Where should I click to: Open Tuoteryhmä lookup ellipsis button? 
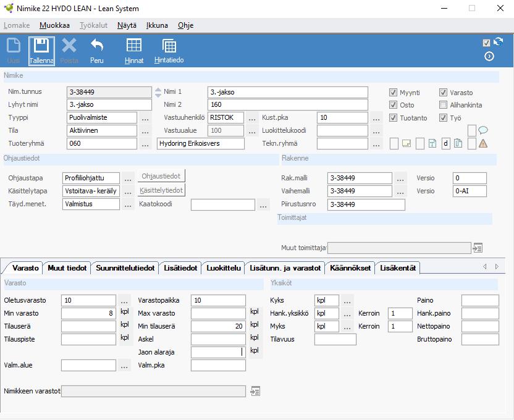(145, 144)
